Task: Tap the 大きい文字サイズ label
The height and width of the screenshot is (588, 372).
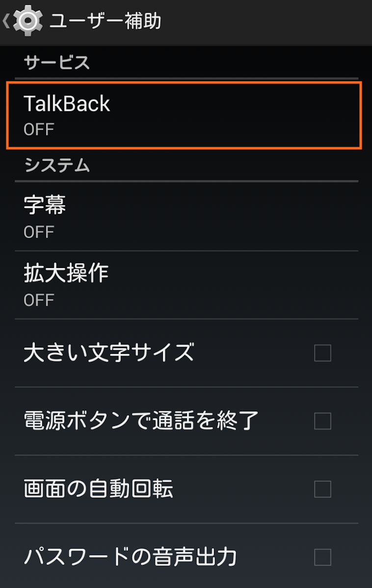Action: coord(109,352)
